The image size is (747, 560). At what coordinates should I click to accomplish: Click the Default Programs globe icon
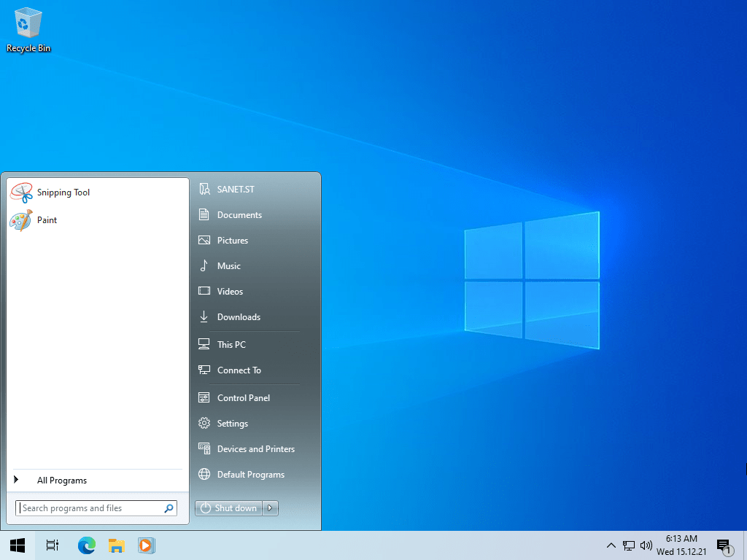click(204, 474)
